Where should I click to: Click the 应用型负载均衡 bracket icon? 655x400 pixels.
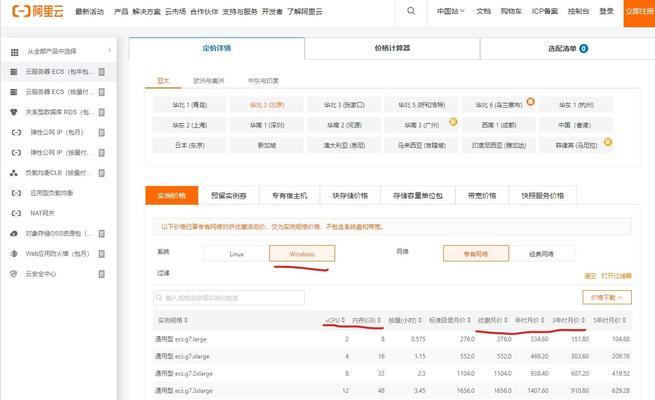tap(16, 193)
